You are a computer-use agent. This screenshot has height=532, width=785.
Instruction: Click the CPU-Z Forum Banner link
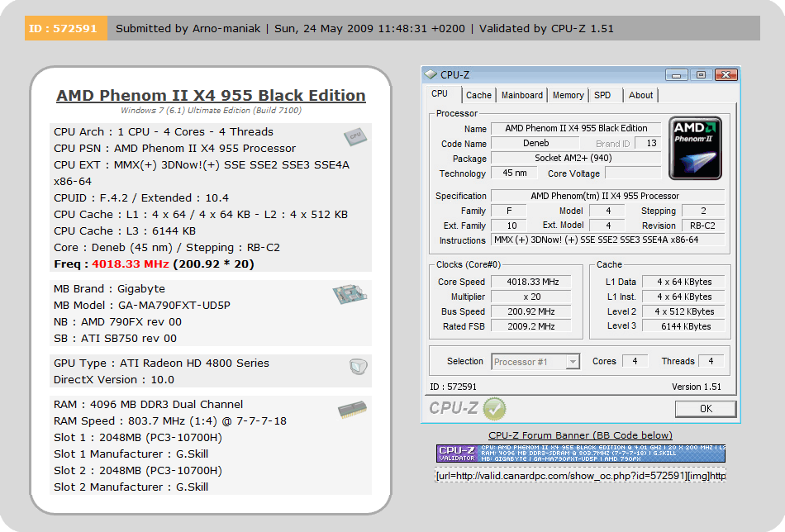point(580,435)
